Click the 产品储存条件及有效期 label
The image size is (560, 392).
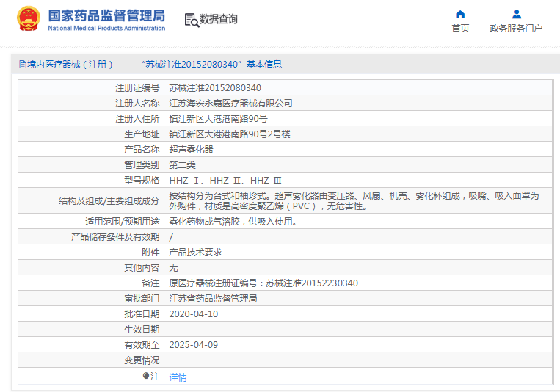coord(115,237)
